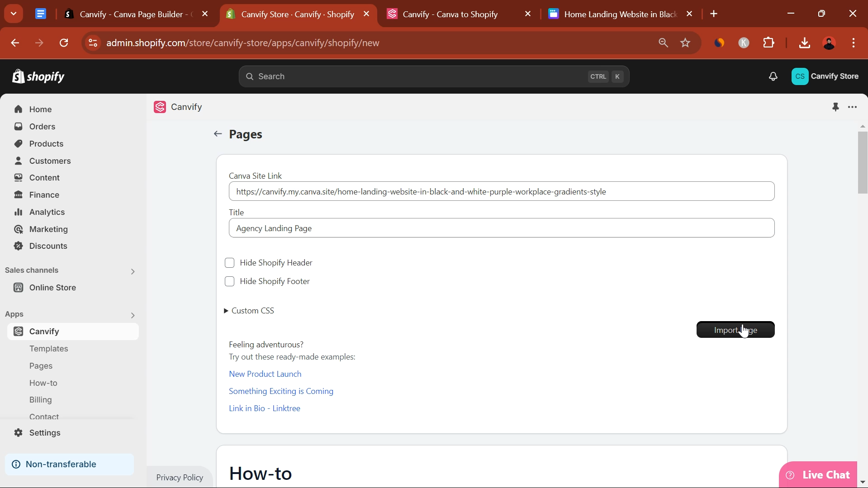Image resolution: width=868 pixels, height=488 pixels.
Task: Open the New Product Launch example link
Action: pyautogui.click(x=265, y=374)
